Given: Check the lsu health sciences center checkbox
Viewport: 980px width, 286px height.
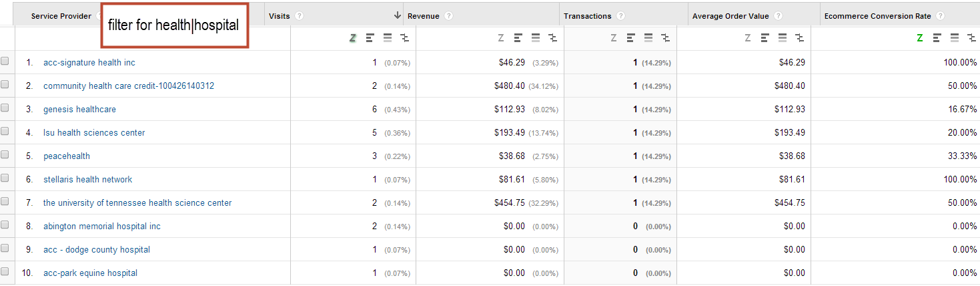Looking at the screenshot, I should pyautogui.click(x=5, y=132).
